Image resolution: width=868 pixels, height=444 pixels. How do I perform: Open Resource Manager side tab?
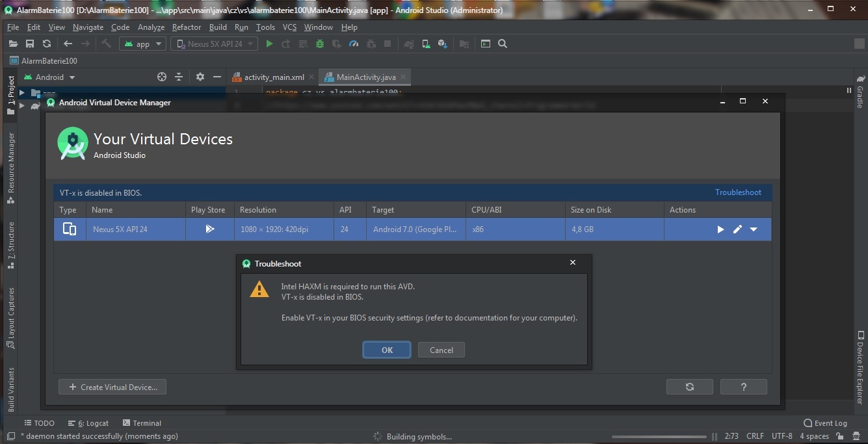pos(10,168)
